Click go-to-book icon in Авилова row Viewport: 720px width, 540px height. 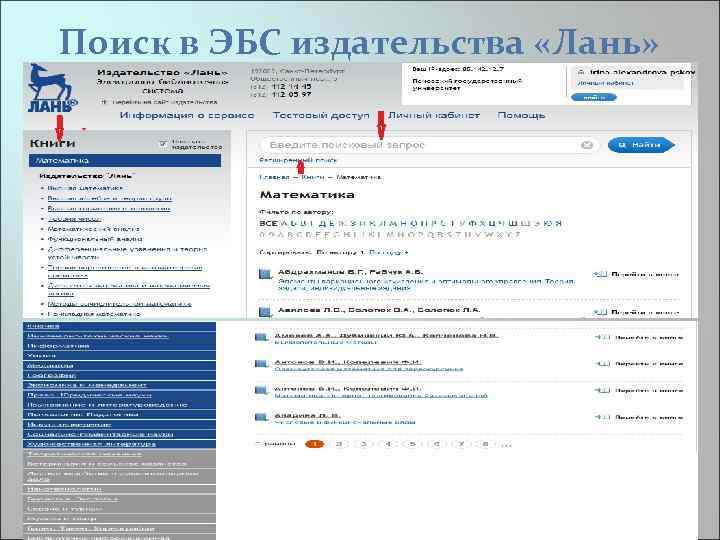click(x=600, y=312)
